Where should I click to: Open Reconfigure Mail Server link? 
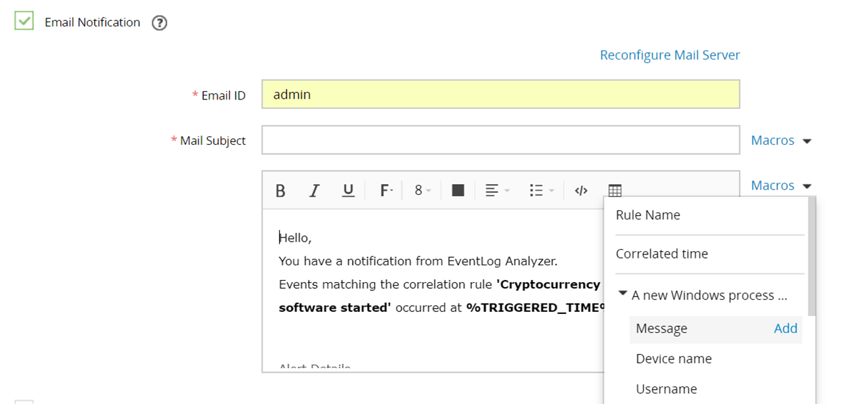point(670,55)
